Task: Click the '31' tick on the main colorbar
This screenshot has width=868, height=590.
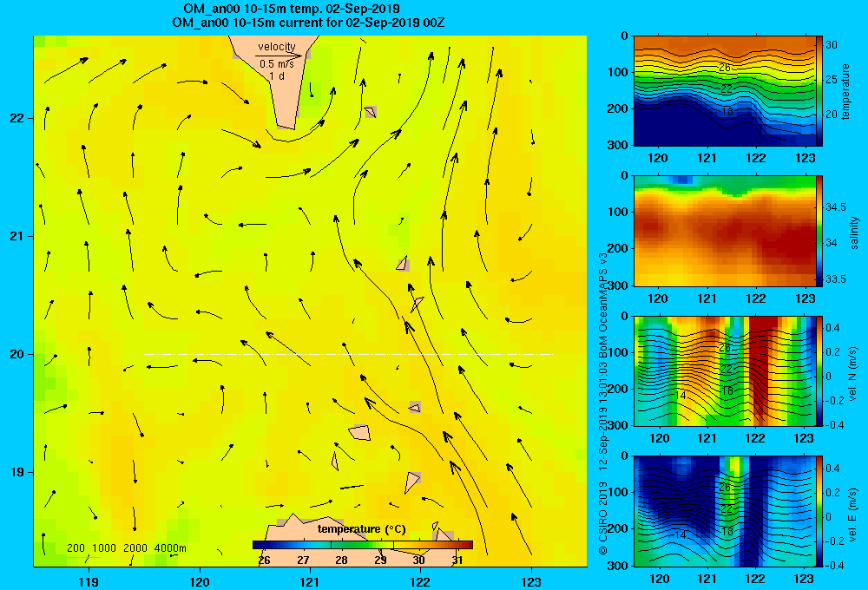Action: click(457, 560)
